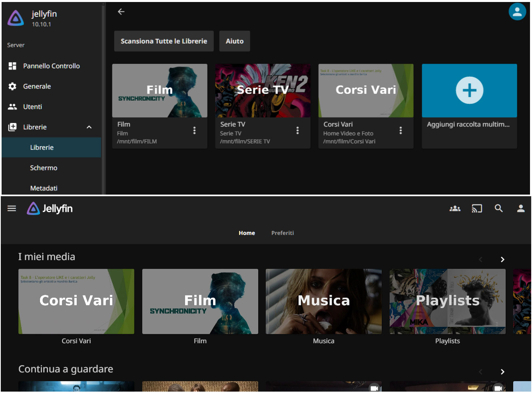
Task: Click the Jellyfin logo in home header
Action: [x=50, y=209]
